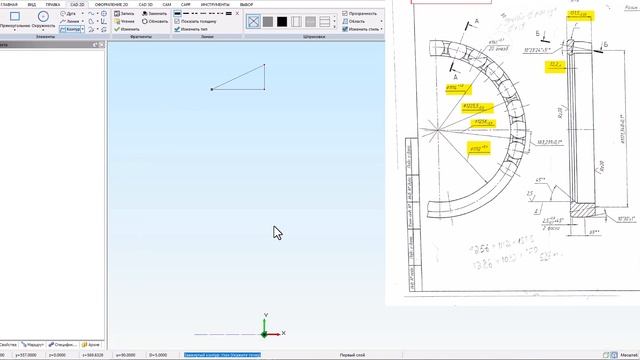The image size is (640, 360).
Task: Click the highlighted prompt in status bar
Action: pos(222,355)
